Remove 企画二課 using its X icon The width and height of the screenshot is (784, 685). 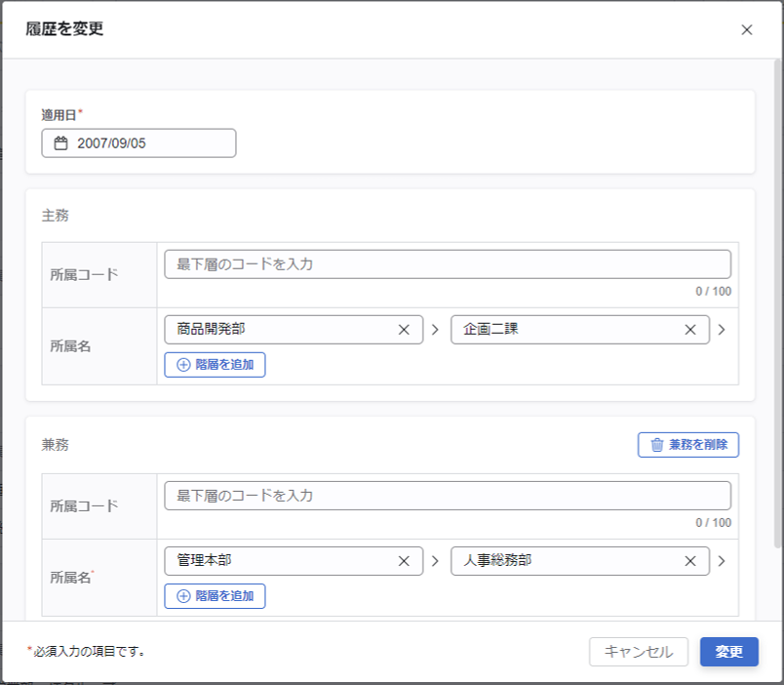tap(690, 330)
